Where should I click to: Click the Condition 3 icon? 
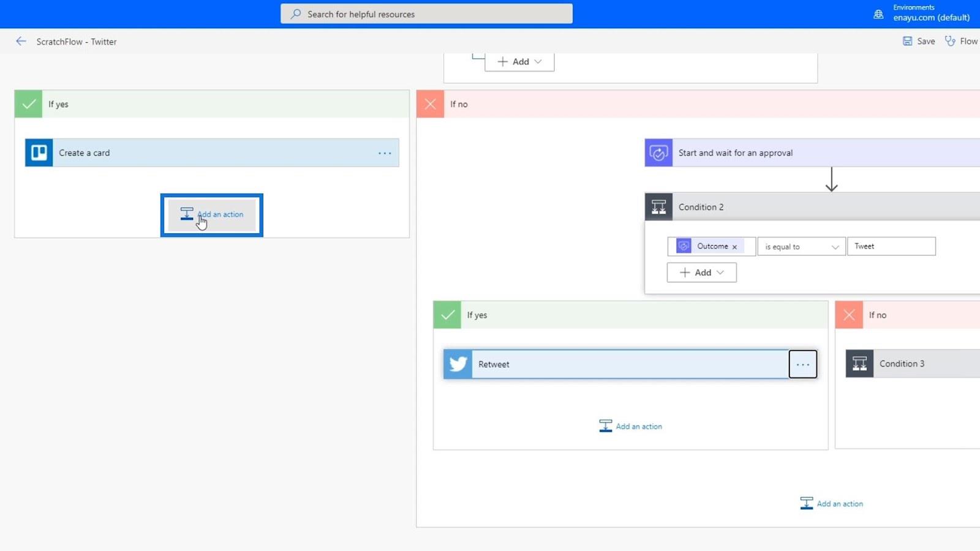[x=859, y=364]
